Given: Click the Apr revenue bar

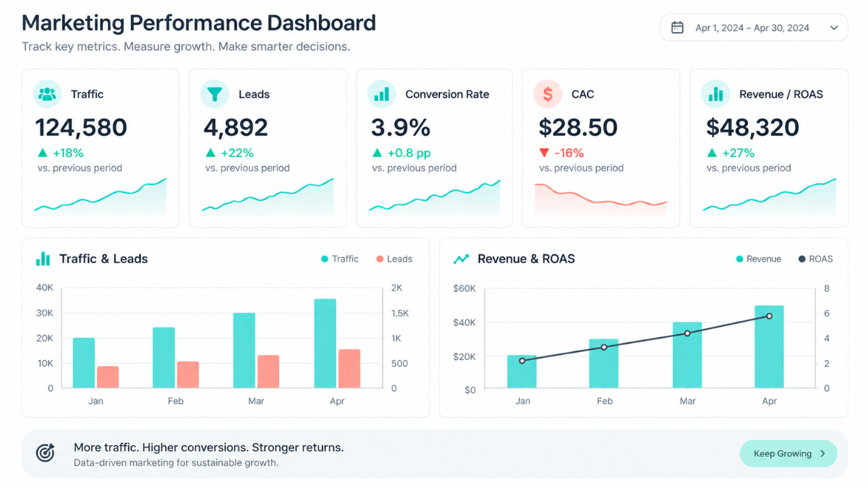Looking at the screenshot, I should coord(769,347).
